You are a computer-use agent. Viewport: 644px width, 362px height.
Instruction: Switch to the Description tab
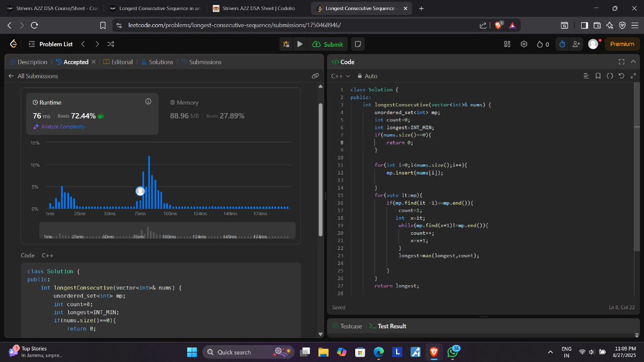pyautogui.click(x=28, y=62)
